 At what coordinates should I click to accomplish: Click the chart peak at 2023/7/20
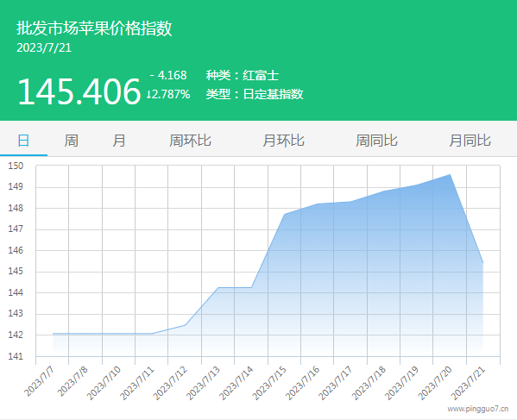coord(450,174)
